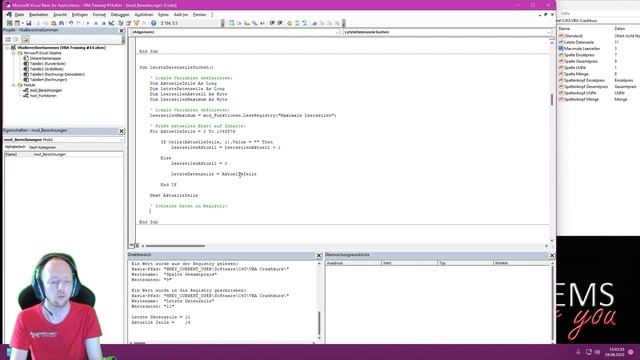Toggle a breakpoint with the hand icon
640x360 pixels.
point(289,23)
